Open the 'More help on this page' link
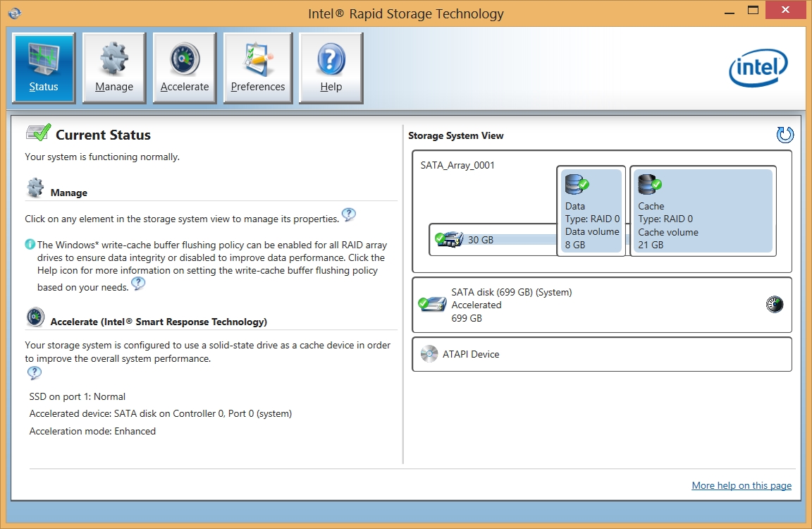This screenshot has width=812, height=529. pos(742,485)
